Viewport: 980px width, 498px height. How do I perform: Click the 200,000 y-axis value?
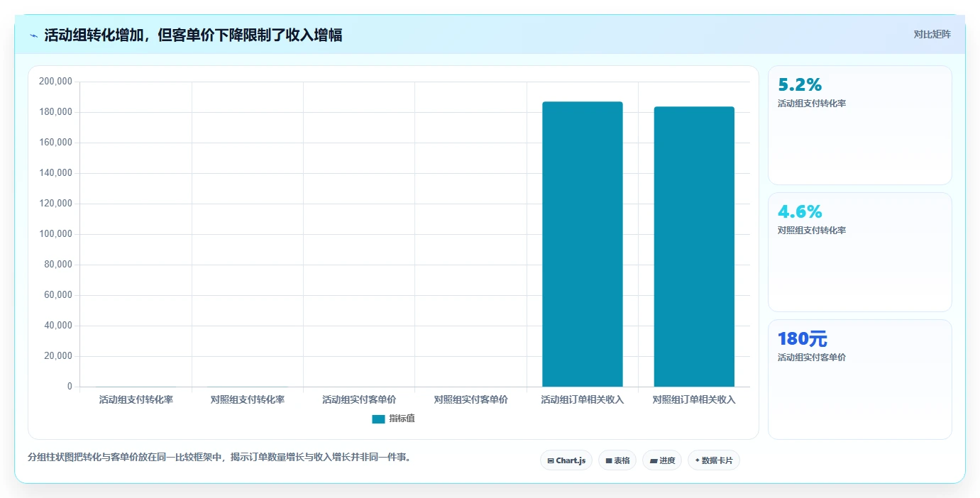click(x=55, y=82)
